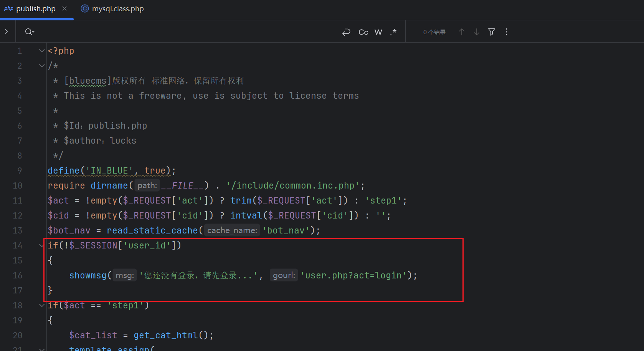Collapse the <?php fold on line 1
This screenshot has width=644, height=351.
41,51
